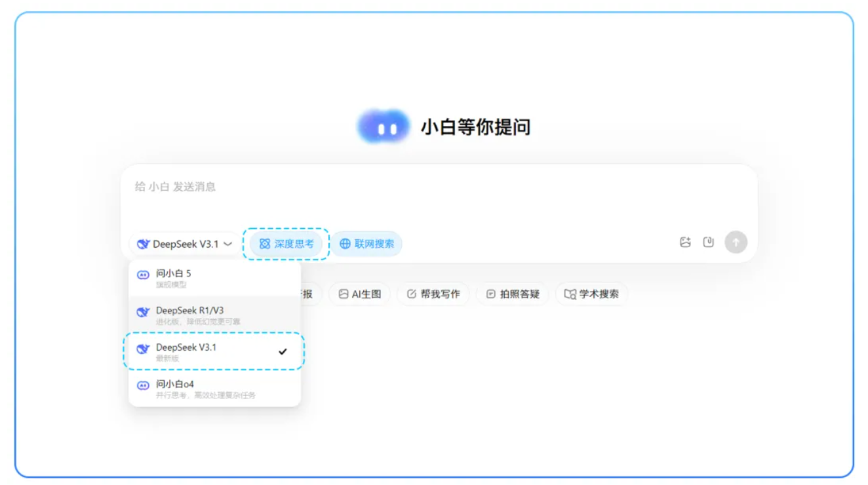Screen dimensions: 868x485
Task: Click the round send arrow button
Action: click(736, 242)
